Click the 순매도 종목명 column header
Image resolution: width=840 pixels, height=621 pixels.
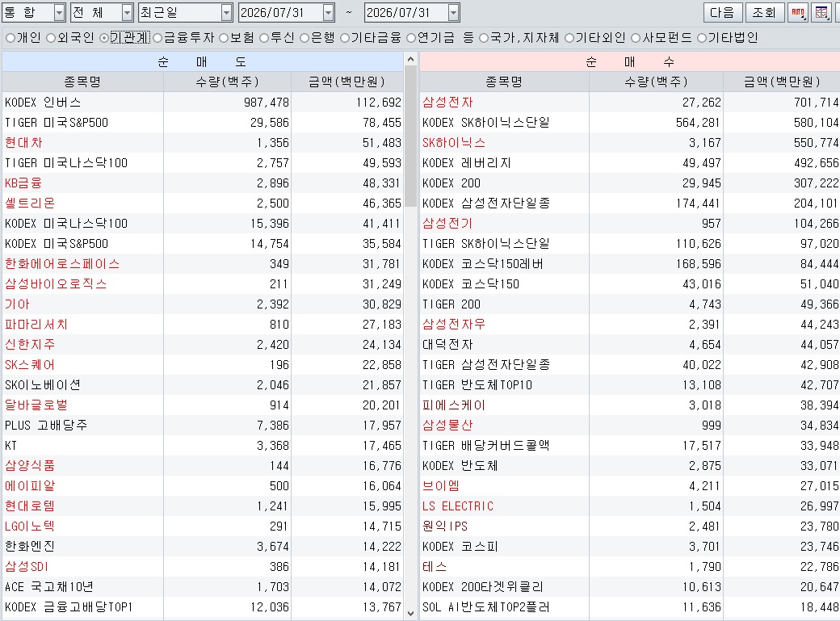pyautogui.click(x=82, y=82)
